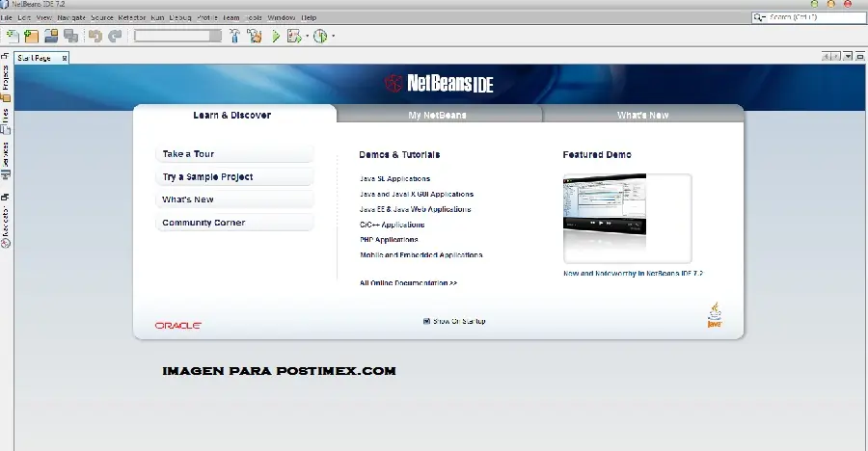Select the Learn & Discover tab
This screenshot has width=868, height=451.
click(x=231, y=115)
